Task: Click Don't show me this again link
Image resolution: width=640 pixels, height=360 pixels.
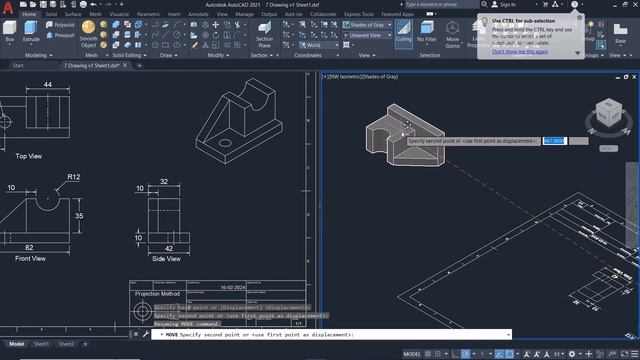Action: (x=520, y=51)
